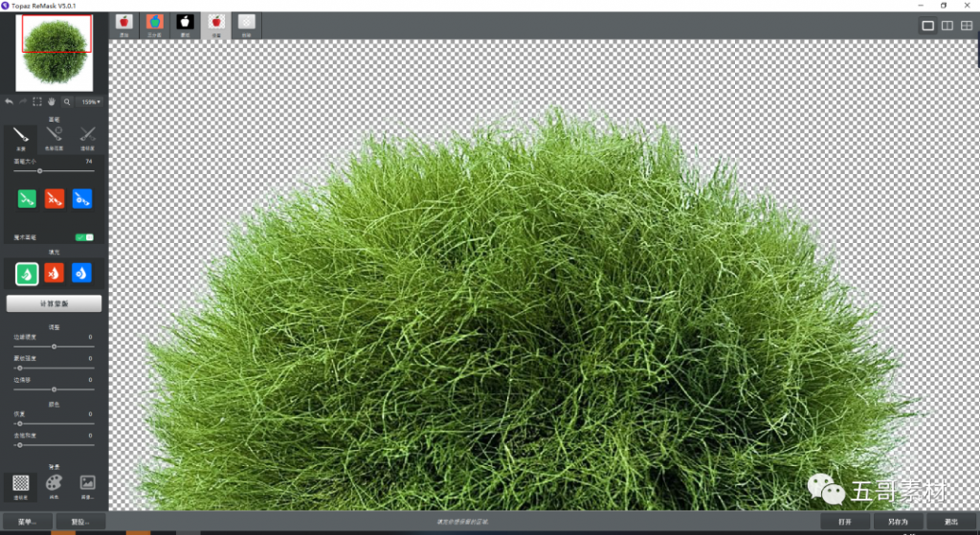The image size is (980, 535).
Task: Select the single view layout icon
Action: (x=928, y=26)
